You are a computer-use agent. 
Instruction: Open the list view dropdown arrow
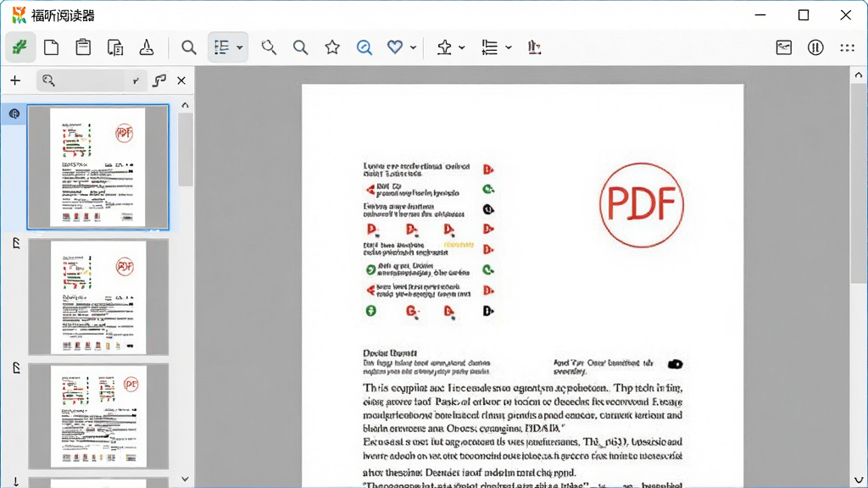(x=240, y=48)
